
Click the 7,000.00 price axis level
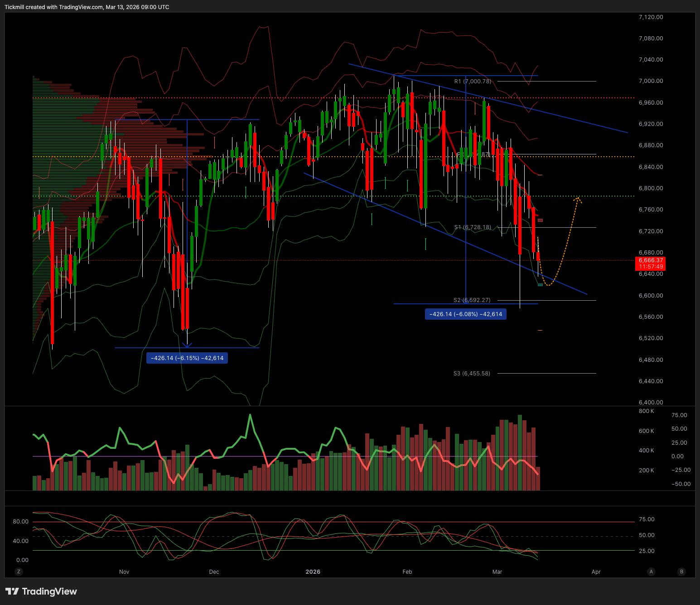(651, 81)
